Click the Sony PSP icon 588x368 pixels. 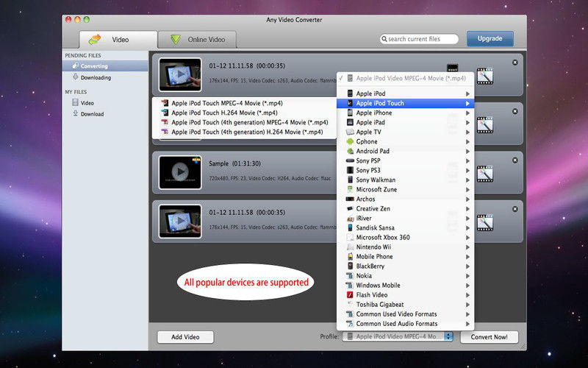point(350,160)
